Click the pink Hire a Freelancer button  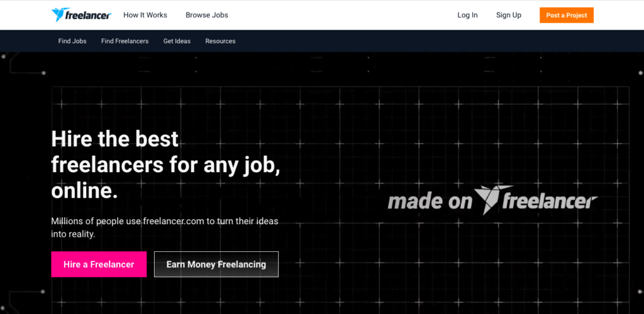tap(99, 264)
